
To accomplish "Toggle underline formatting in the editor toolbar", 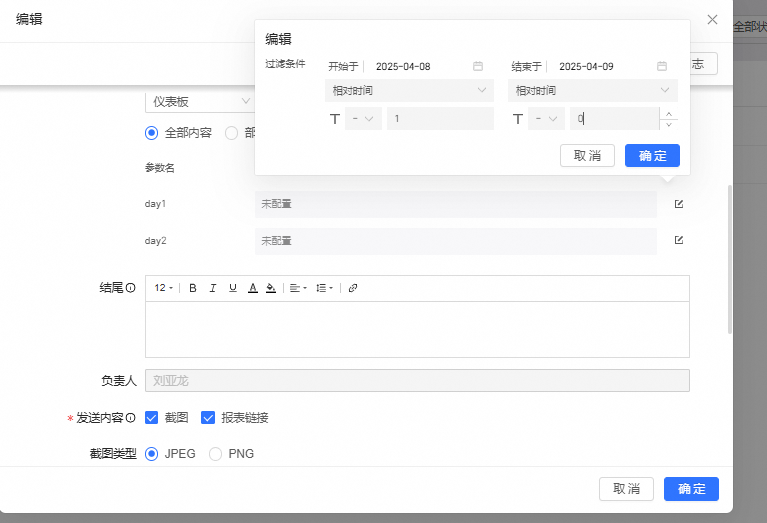I will pyautogui.click(x=233, y=288).
